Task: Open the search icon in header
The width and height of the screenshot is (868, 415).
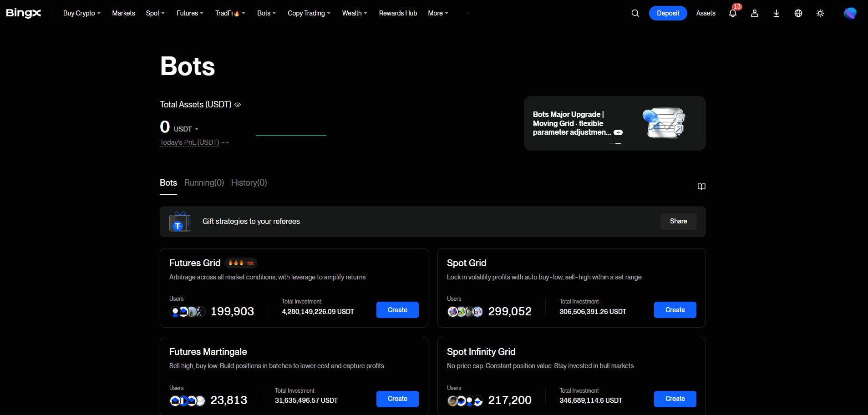Action: click(x=635, y=13)
